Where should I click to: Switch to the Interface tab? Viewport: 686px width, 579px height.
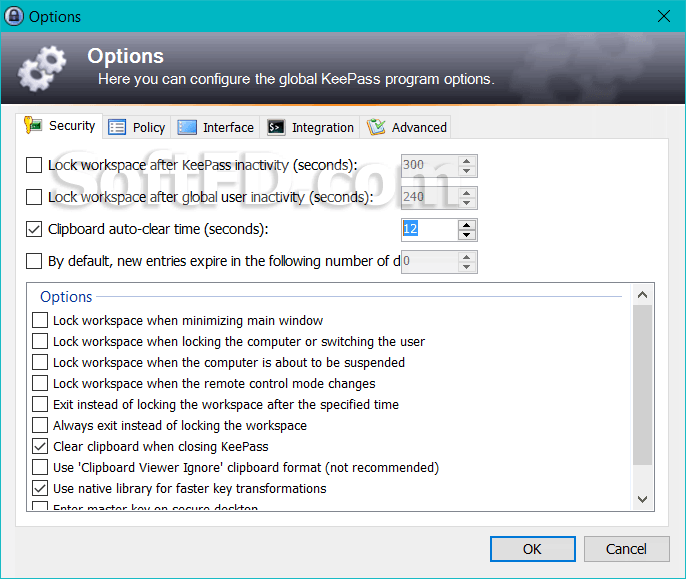pos(215,127)
